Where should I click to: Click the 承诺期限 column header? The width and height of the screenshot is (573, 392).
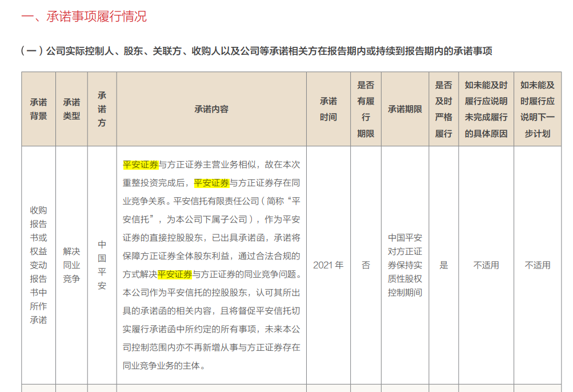405,109
